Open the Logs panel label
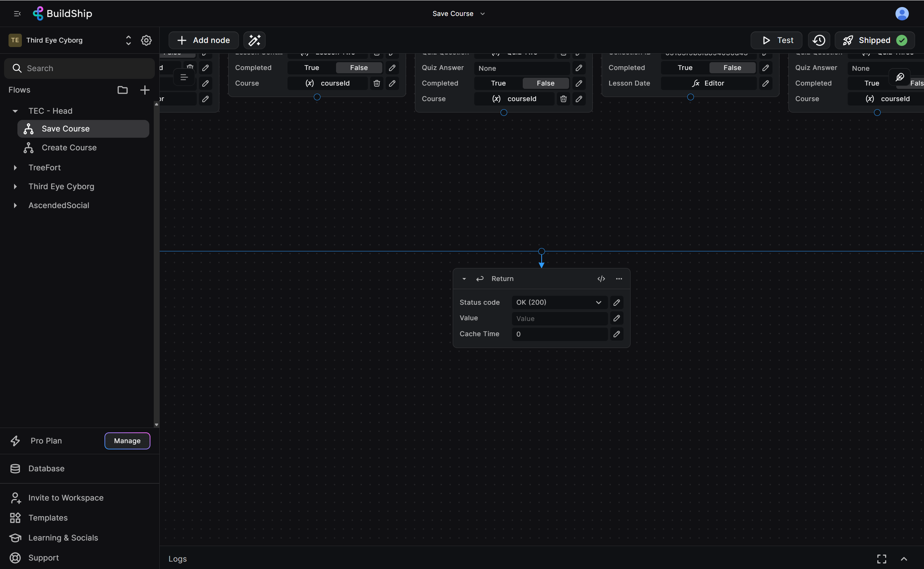924x569 pixels. pyautogui.click(x=178, y=559)
